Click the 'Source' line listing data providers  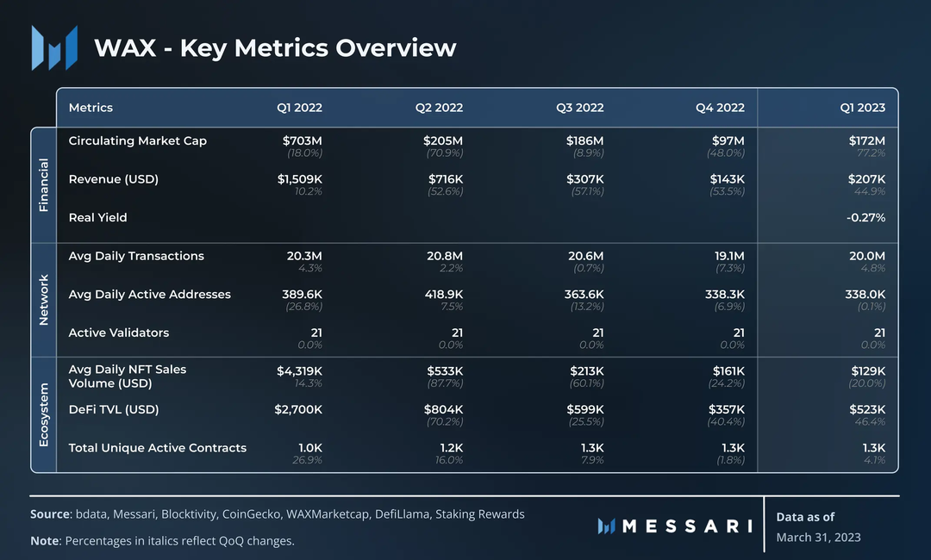click(278, 514)
